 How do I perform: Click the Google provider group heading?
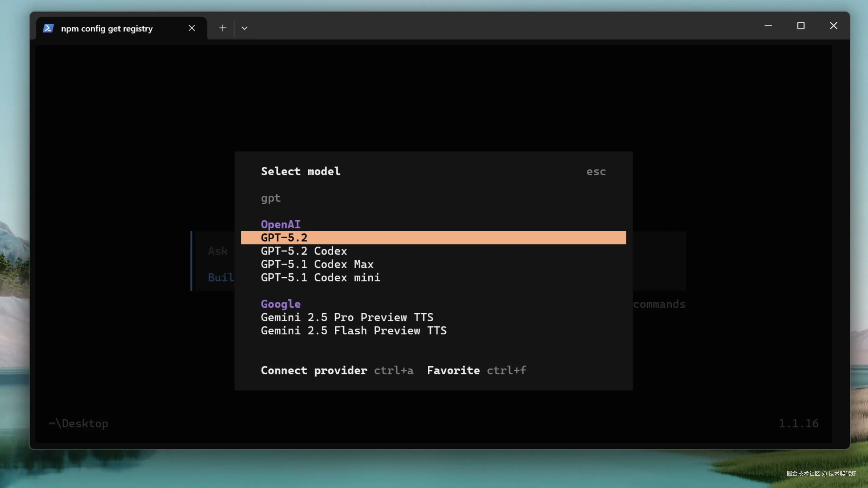pyautogui.click(x=280, y=304)
